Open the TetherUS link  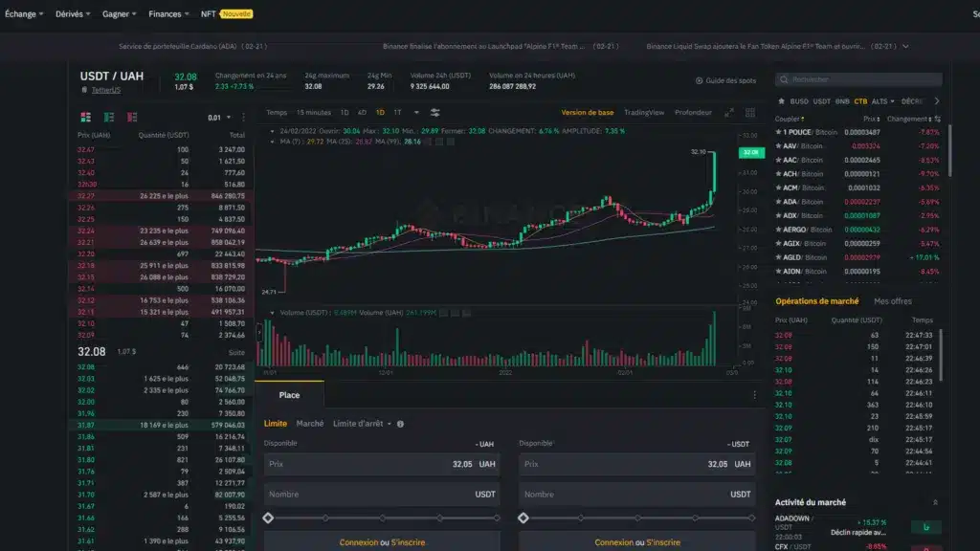(x=105, y=90)
